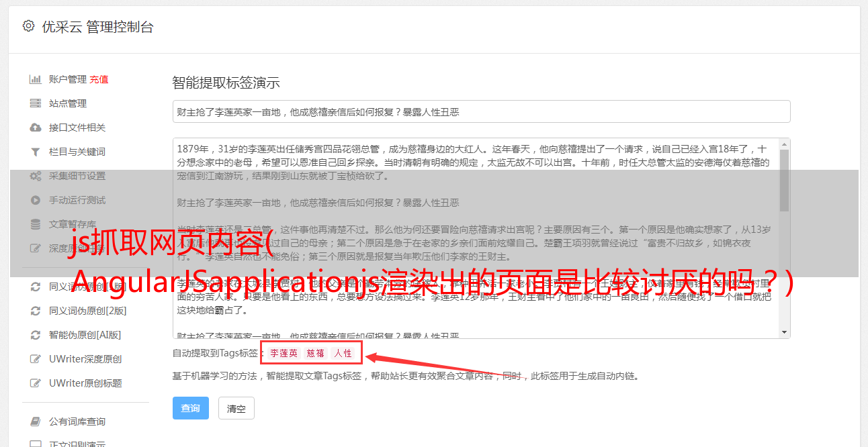Click the gear icon beside 优采云 管理控制台
Screen dimensions: 868x447
tap(28, 26)
